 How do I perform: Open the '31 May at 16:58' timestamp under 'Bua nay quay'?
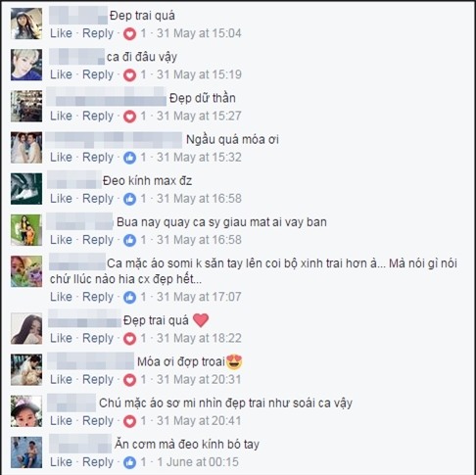pyautogui.click(x=199, y=240)
